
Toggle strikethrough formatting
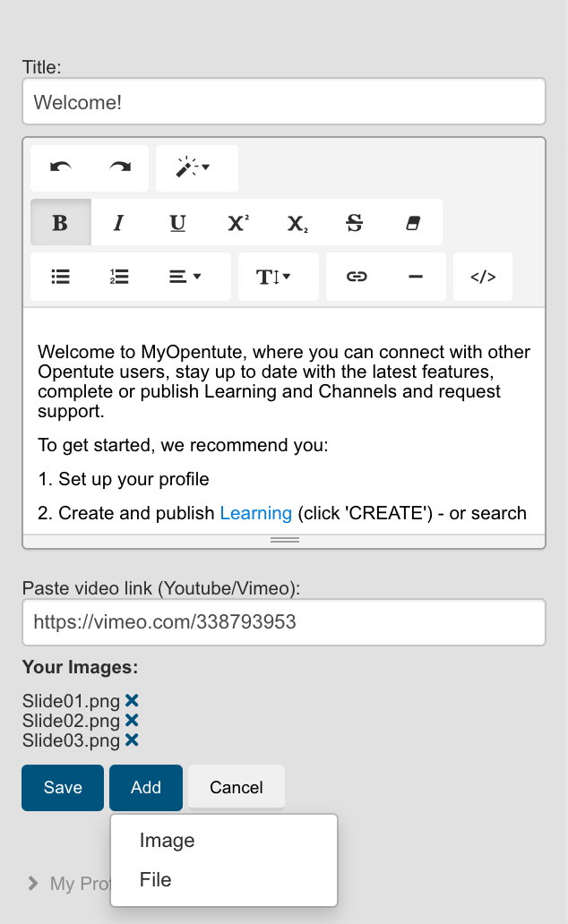coord(355,222)
